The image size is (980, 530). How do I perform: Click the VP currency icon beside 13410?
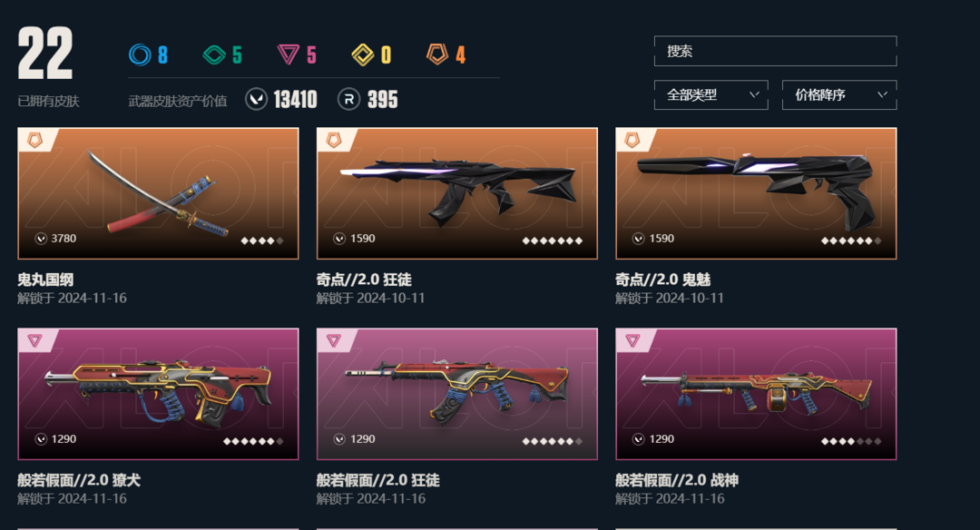[x=256, y=100]
